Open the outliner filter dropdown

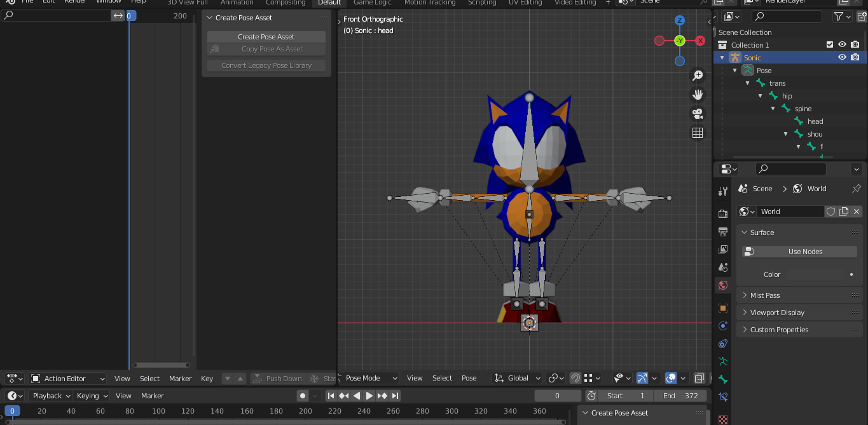(x=843, y=17)
